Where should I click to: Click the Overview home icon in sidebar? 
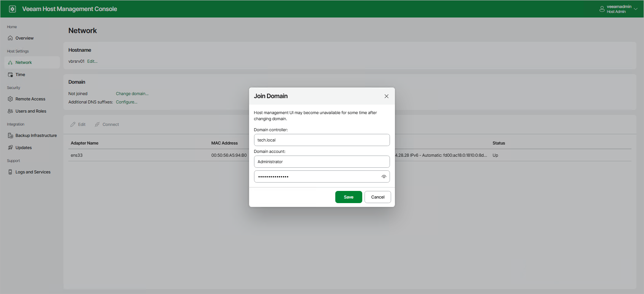click(10, 38)
